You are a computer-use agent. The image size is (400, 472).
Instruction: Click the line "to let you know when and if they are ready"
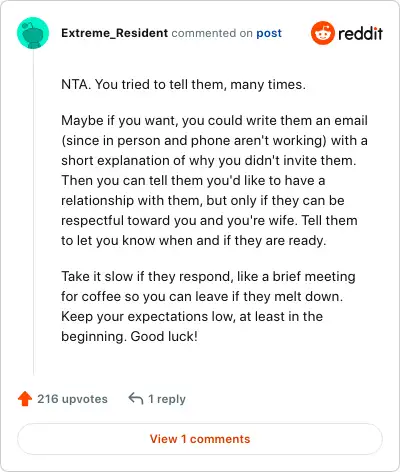[194, 241]
